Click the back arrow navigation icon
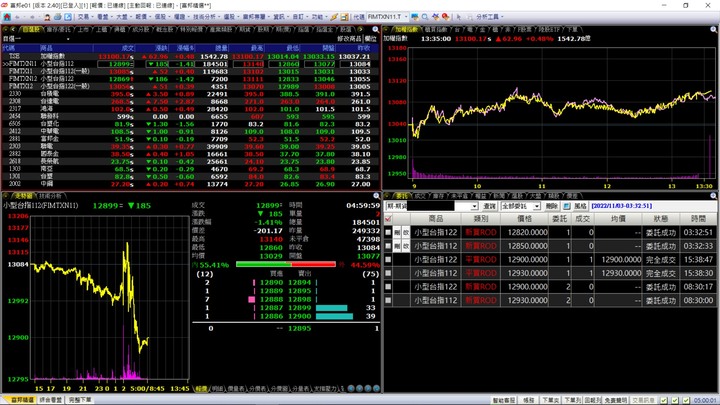This screenshot has width=720, height=405. tap(17, 17)
